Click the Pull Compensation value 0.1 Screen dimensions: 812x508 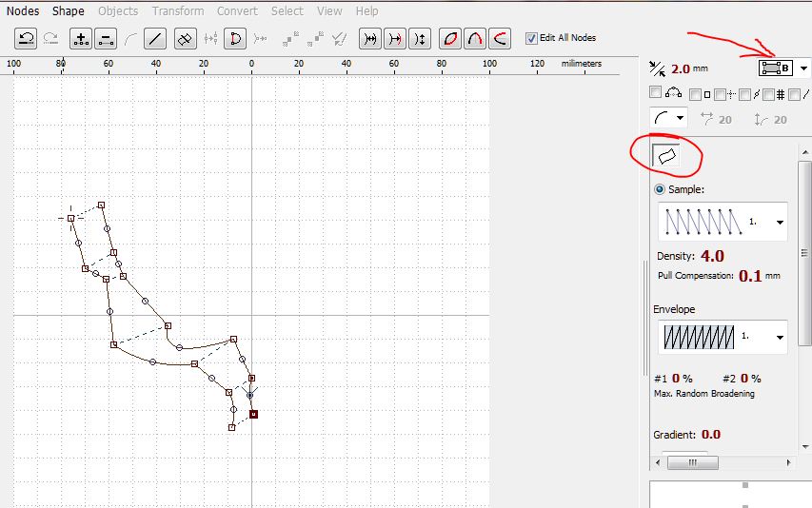(750, 276)
